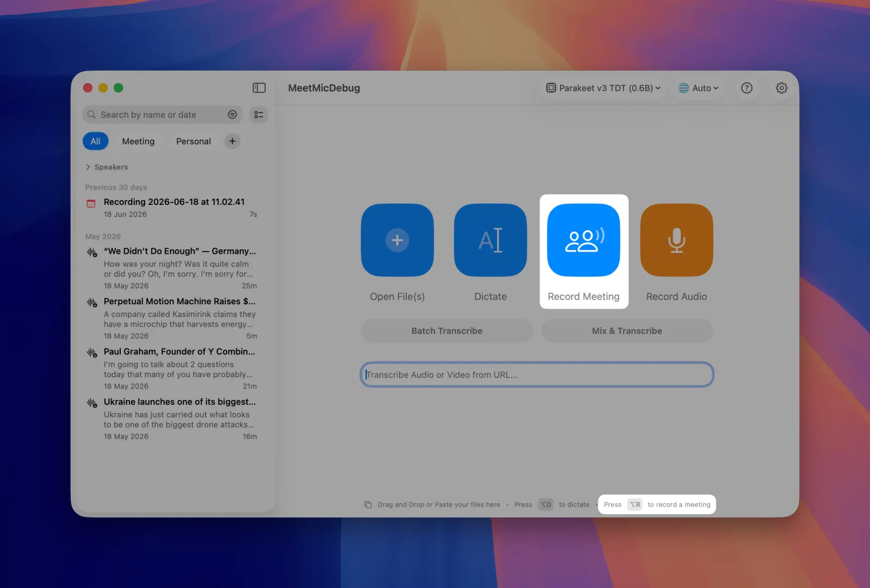Click waveform icon of Perpetual Motion Machine
The height and width of the screenshot is (588, 870).
pos(92,302)
